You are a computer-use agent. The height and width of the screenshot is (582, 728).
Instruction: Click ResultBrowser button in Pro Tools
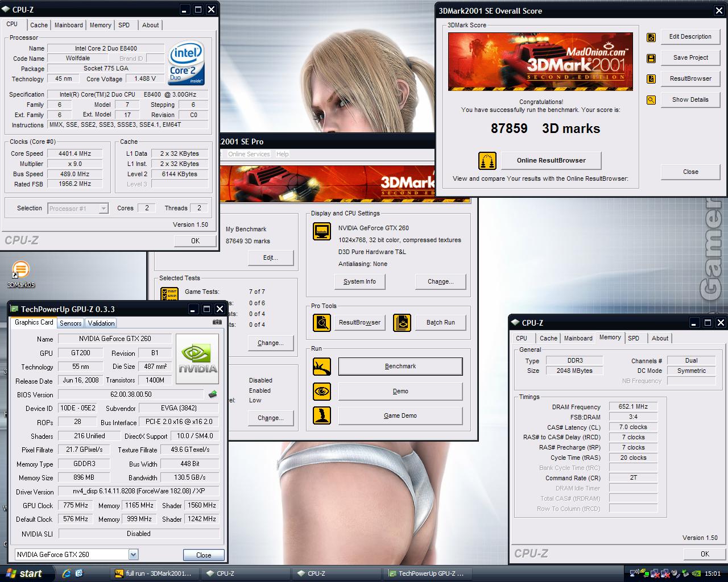tap(359, 322)
